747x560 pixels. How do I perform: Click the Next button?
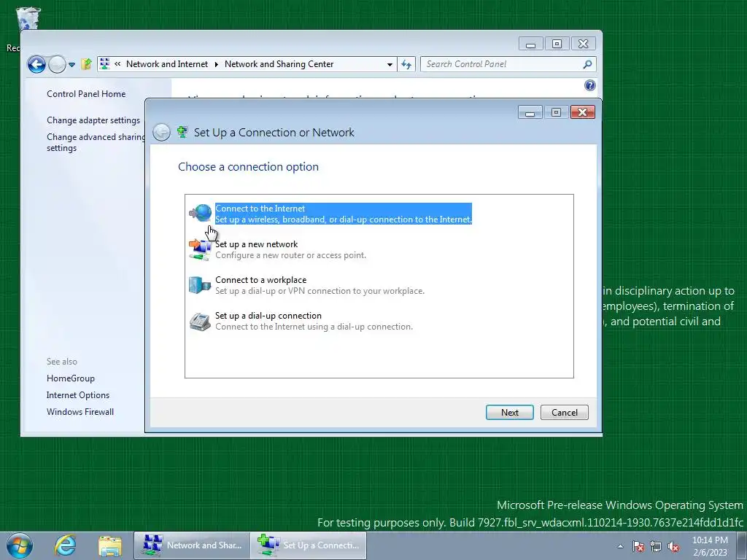[509, 413]
